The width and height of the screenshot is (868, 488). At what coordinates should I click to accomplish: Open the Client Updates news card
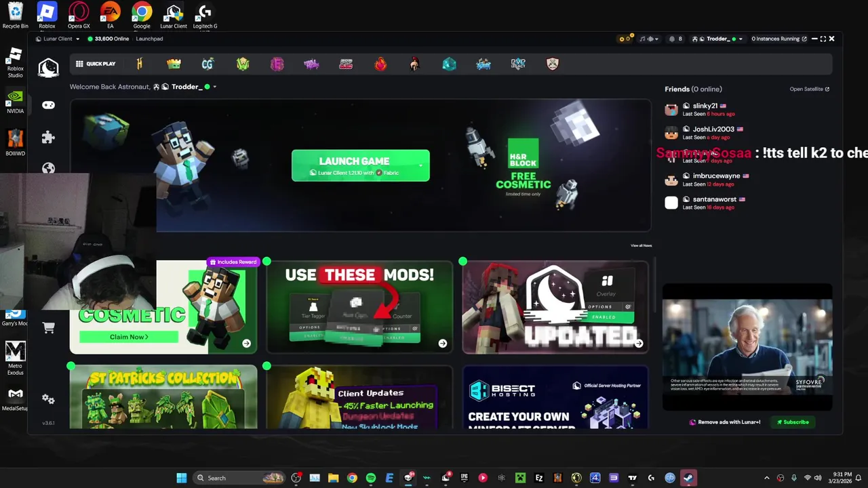(x=359, y=397)
